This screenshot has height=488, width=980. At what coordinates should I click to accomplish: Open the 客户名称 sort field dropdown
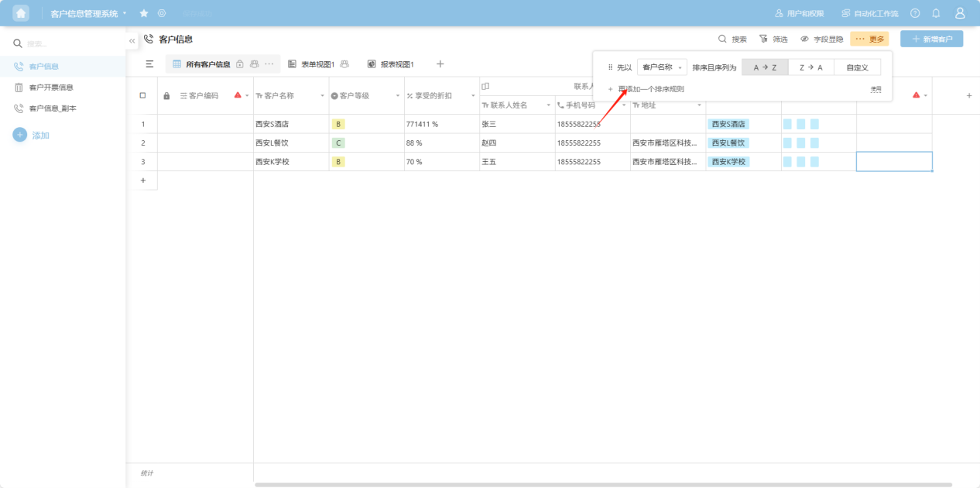pyautogui.click(x=662, y=67)
